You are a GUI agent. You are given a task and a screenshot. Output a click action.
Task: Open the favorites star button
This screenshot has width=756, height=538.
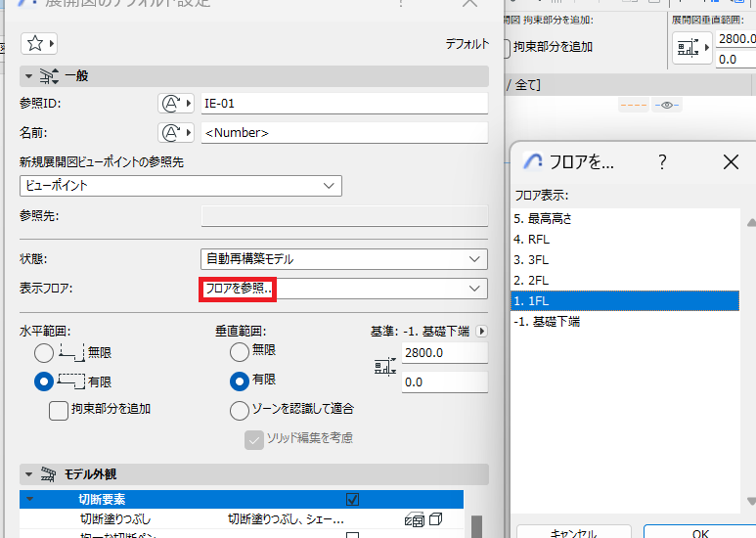click(x=39, y=44)
